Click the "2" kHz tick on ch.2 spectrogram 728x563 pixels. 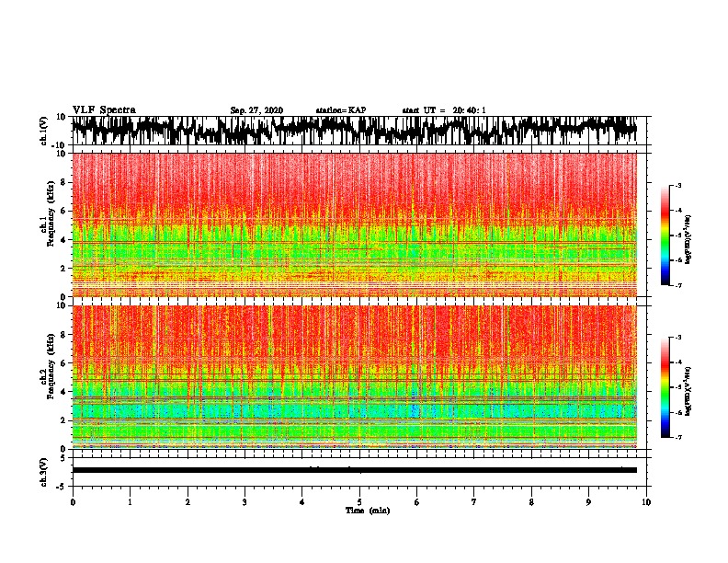(x=63, y=420)
